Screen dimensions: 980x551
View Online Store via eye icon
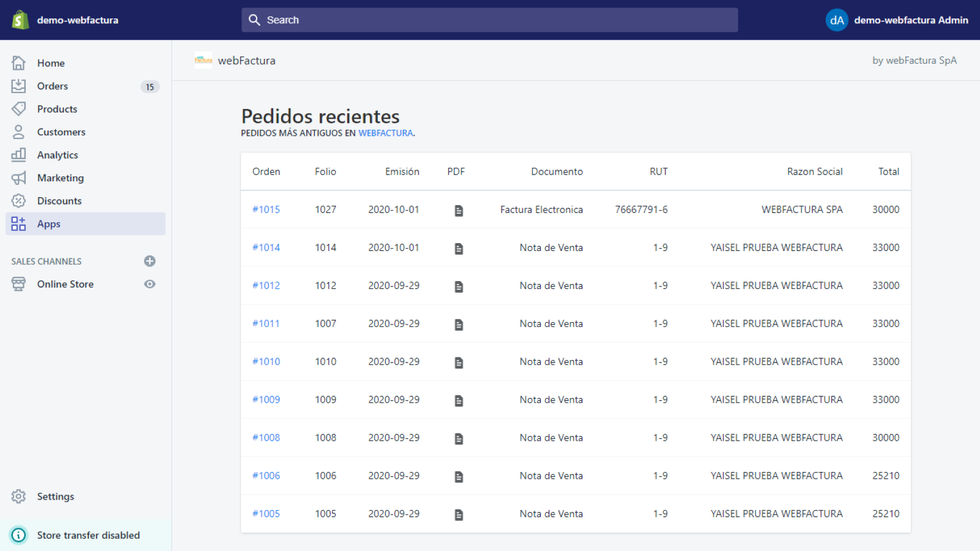[x=149, y=284]
